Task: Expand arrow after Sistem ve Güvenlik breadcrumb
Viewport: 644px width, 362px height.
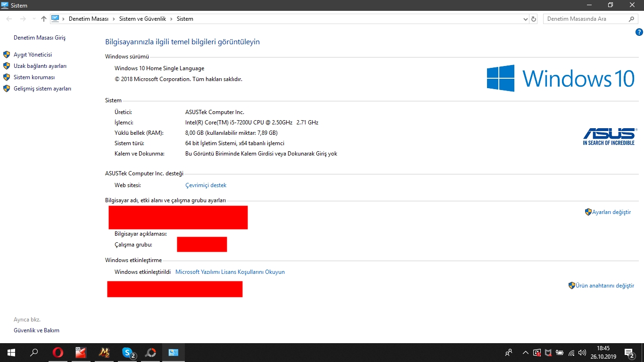Action: 172,19
